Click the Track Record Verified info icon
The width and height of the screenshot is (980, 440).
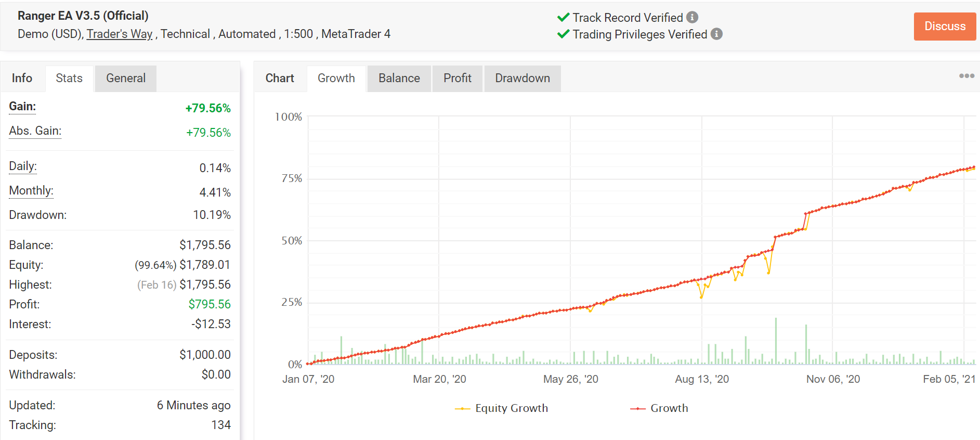692,17
